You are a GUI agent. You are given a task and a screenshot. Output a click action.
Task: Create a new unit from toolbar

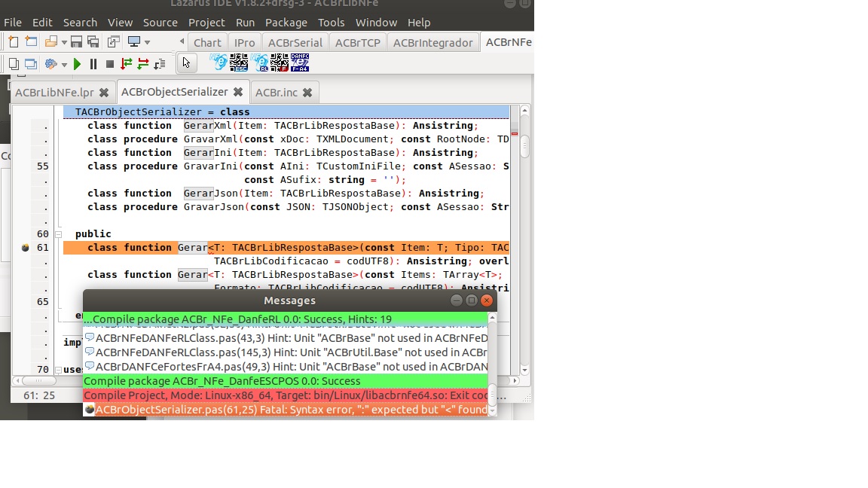[14, 42]
